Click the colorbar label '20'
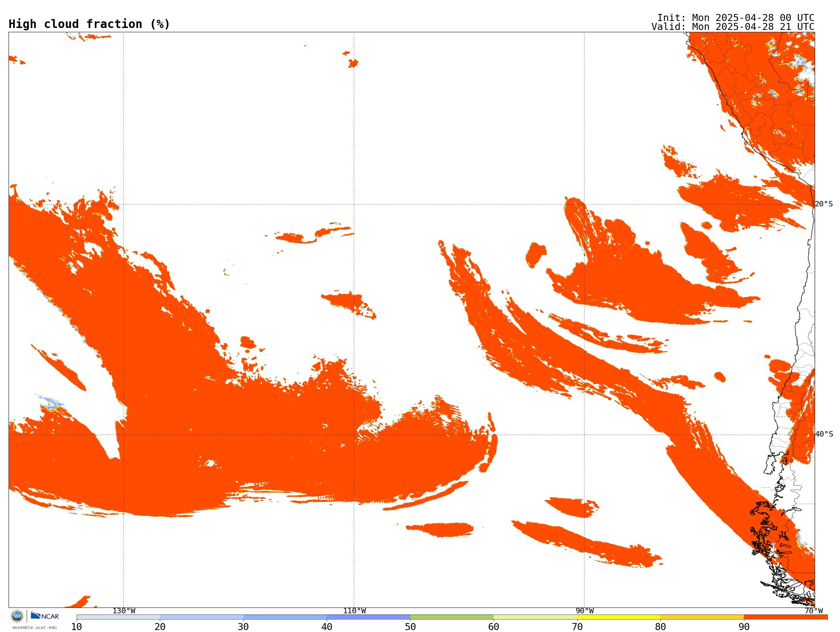This screenshot has height=632, width=840. [160, 627]
